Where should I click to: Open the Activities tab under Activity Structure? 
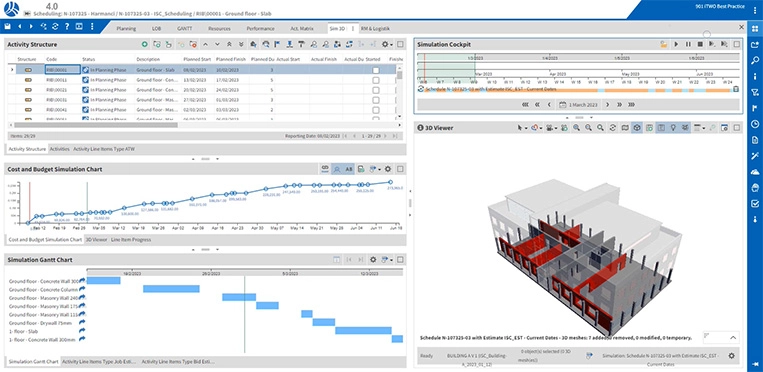[x=60, y=149]
